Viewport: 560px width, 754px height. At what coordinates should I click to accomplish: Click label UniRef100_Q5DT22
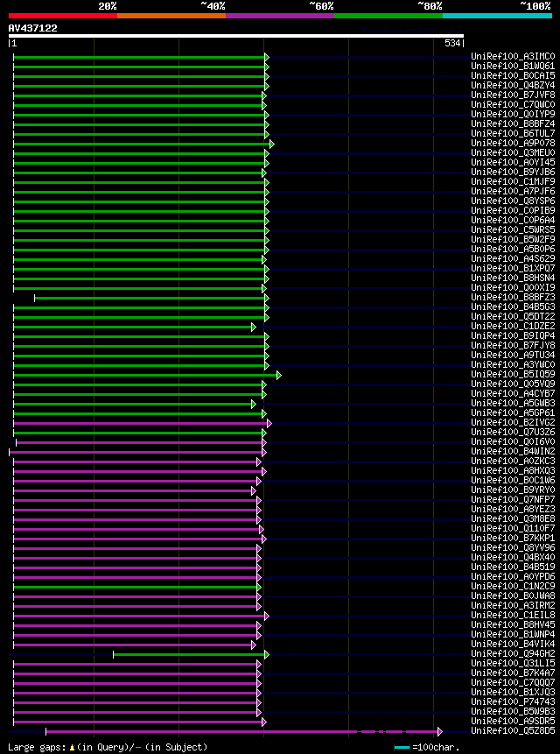513,316
